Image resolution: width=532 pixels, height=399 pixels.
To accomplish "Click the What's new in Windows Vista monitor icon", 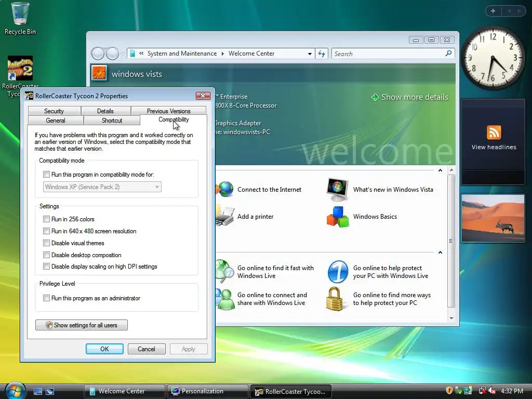I will 337,189.
